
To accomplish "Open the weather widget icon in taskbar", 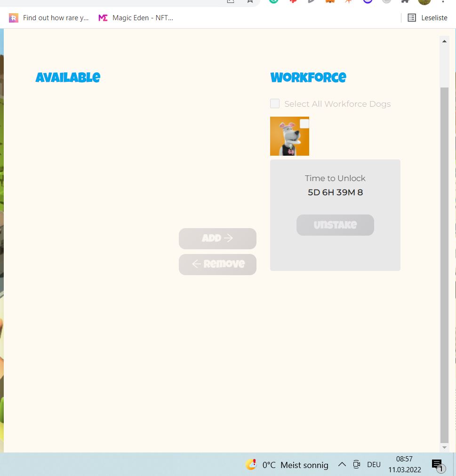I will (251, 464).
